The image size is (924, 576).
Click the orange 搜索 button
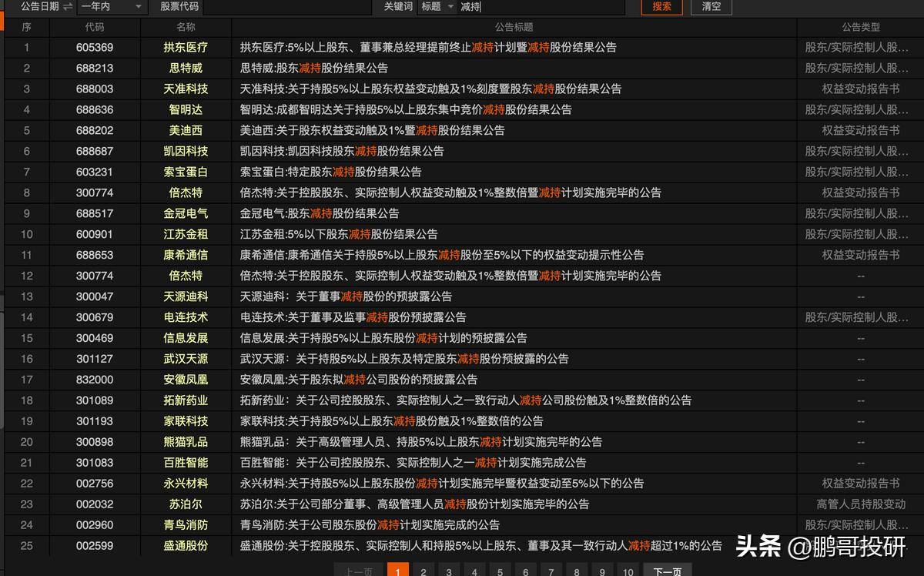[x=661, y=6]
